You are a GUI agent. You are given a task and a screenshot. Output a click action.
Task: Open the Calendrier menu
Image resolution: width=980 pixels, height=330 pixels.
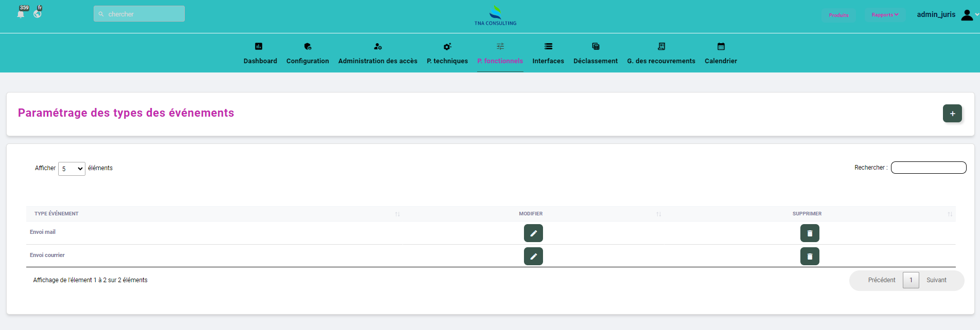tap(721, 53)
